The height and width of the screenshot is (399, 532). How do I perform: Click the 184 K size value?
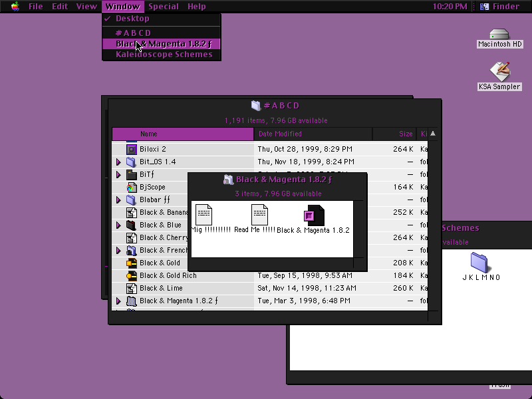(403, 275)
